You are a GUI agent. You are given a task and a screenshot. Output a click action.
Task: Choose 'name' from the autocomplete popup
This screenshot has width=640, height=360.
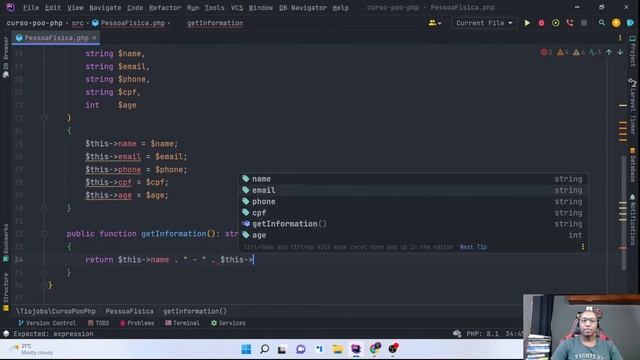413,179
